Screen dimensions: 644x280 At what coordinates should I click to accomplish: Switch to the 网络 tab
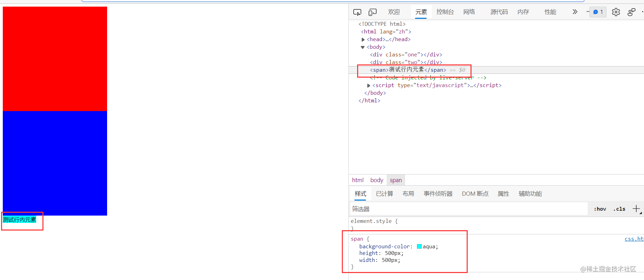[469, 12]
